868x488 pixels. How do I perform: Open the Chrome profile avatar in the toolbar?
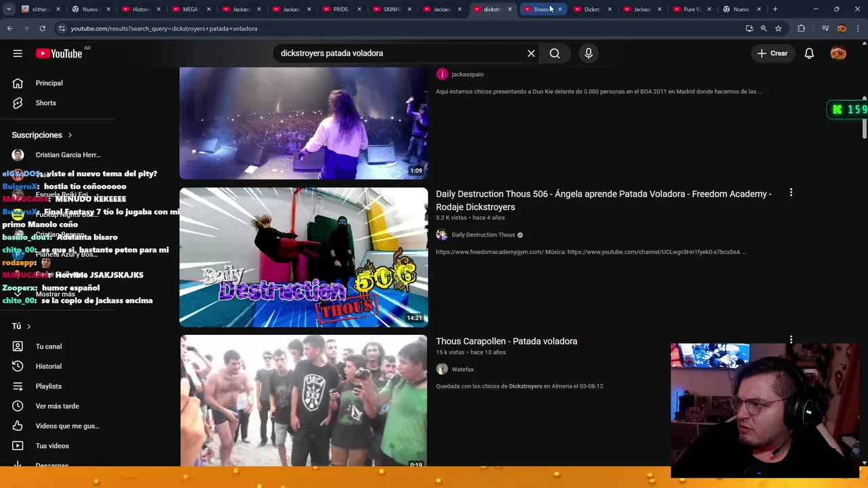point(842,28)
